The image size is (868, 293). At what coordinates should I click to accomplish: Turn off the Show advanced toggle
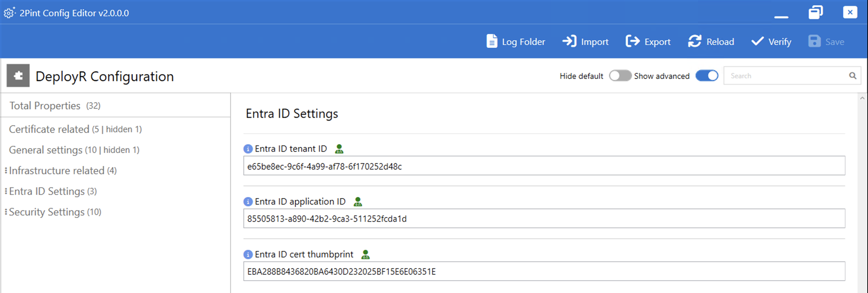click(707, 76)
